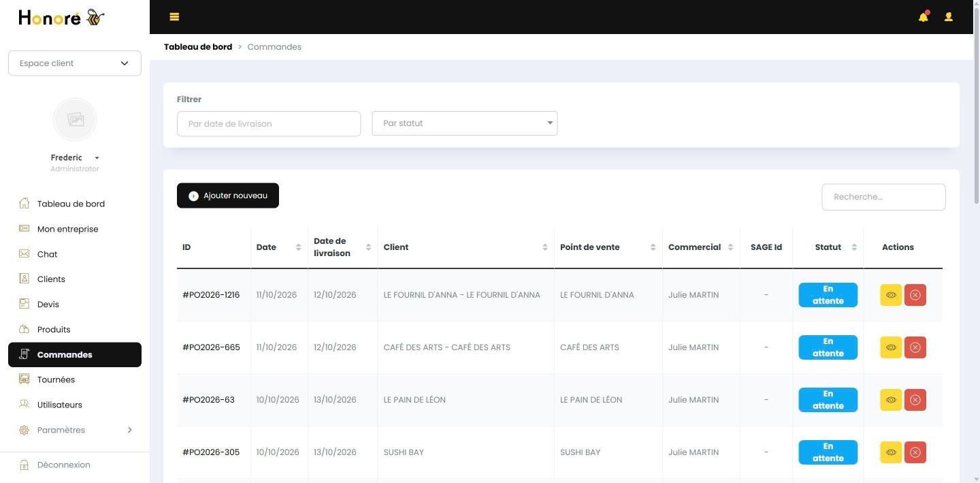The image size is (980, 483).
Task: Cancel order #PO2026-63 with red X
Action: click(x=915, y=400)
